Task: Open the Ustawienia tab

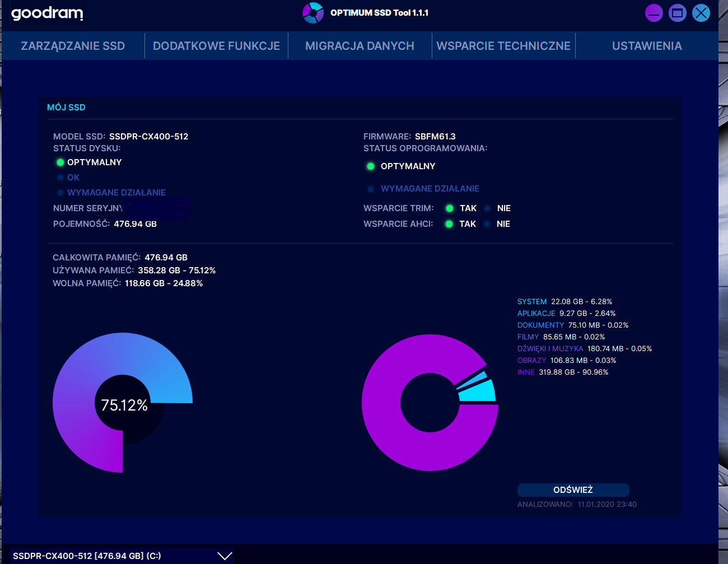Action: (647, 46)
